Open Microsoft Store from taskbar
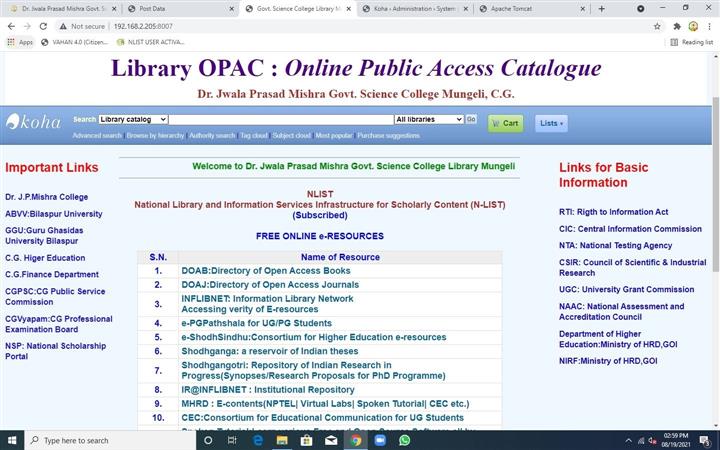 click(306, 440)
